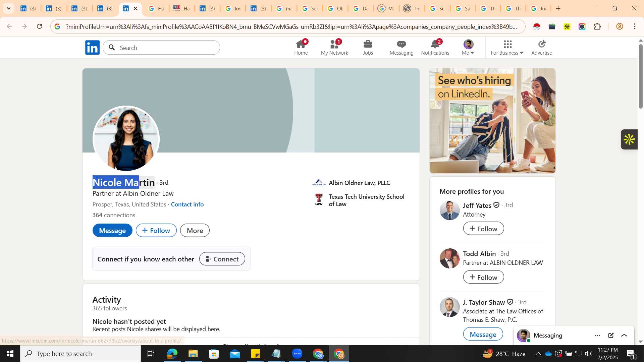Screen dimensions: 644x362
Task: Open Messaging in top navigation
Action: [401, 47]
